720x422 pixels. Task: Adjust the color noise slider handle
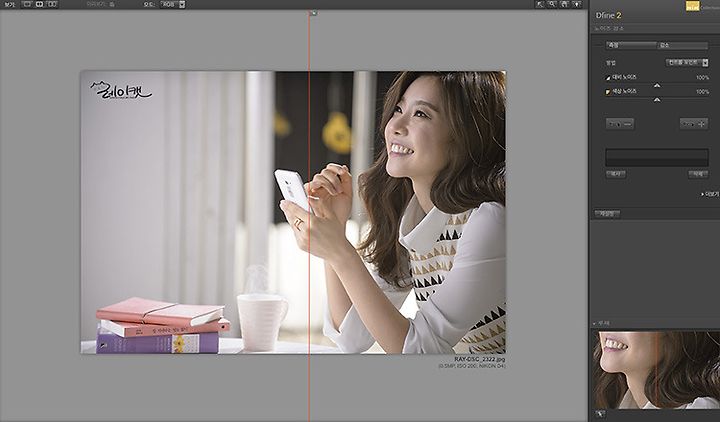(657, 100)
